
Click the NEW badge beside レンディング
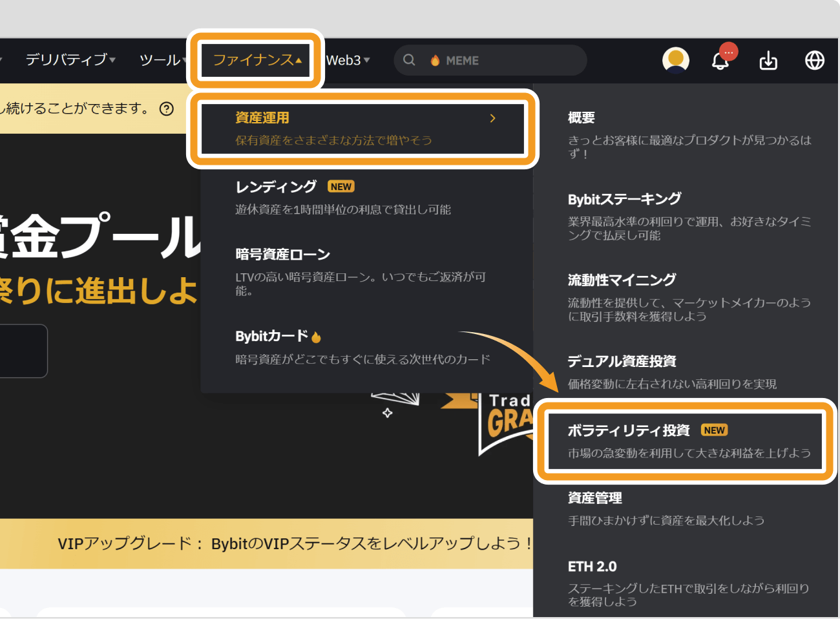341,187
